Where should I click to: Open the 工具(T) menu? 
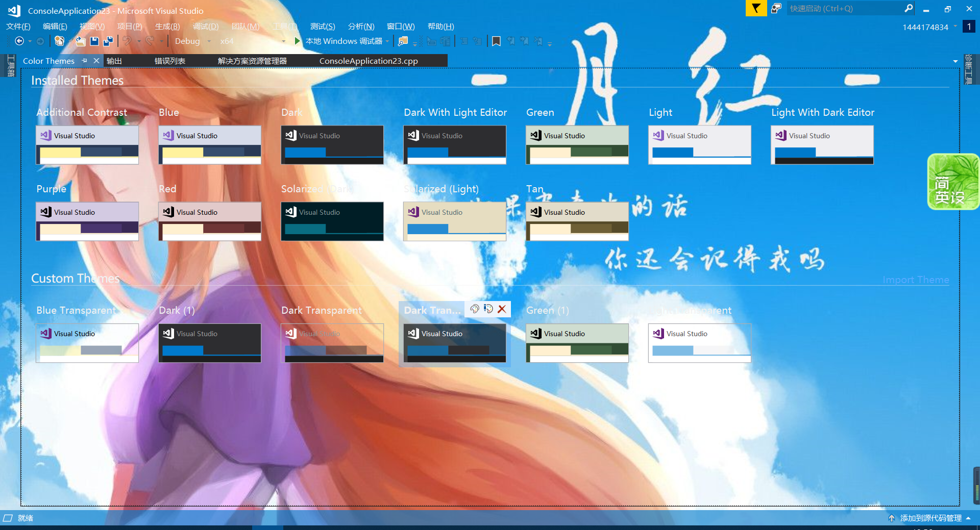[x=284, y=26]
